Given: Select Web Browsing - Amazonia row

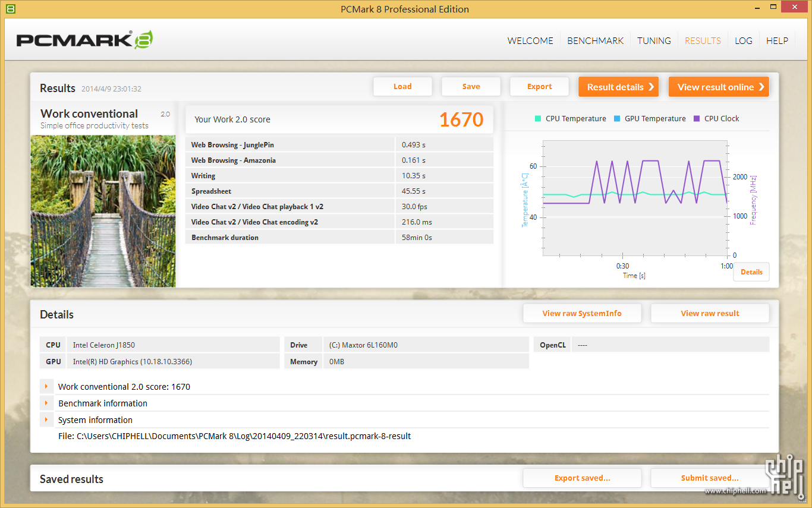Looking at the screenshot, I should pos(339,160).
